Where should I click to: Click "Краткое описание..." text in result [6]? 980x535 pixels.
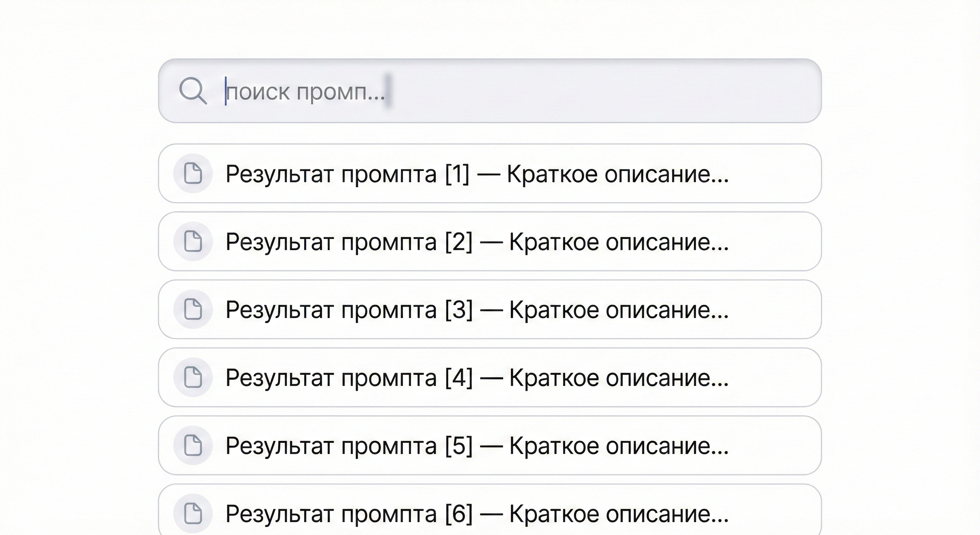coord(619,514)
